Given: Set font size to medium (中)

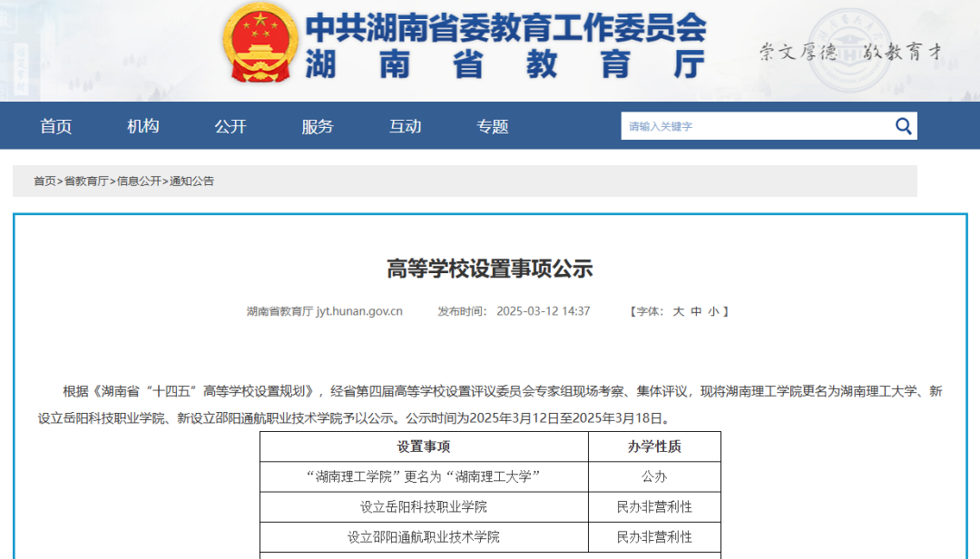Looking at the screenshot, I should 696,311.
